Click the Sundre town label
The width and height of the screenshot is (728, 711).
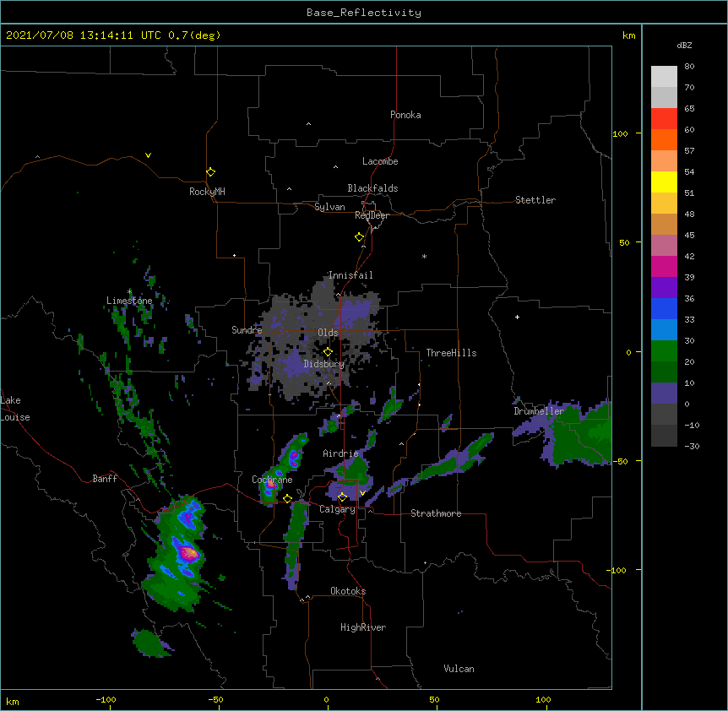pos(247,330)
